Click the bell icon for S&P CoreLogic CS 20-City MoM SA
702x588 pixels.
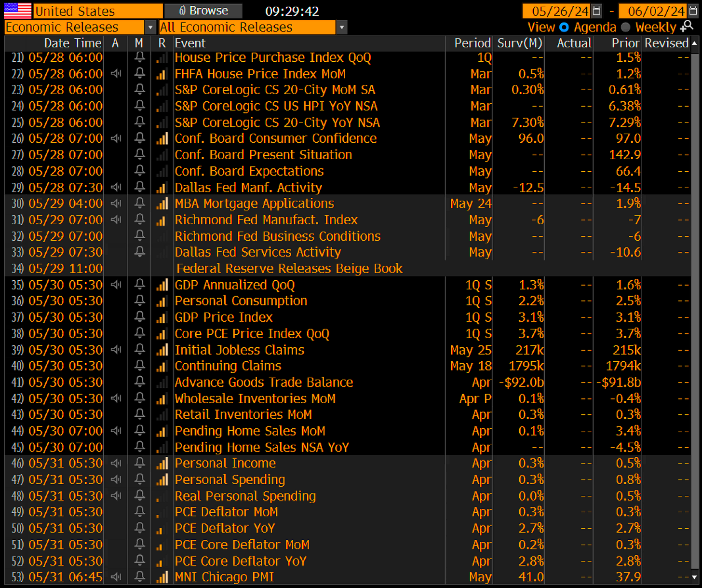pyautogui.click(x=140, y=90)
